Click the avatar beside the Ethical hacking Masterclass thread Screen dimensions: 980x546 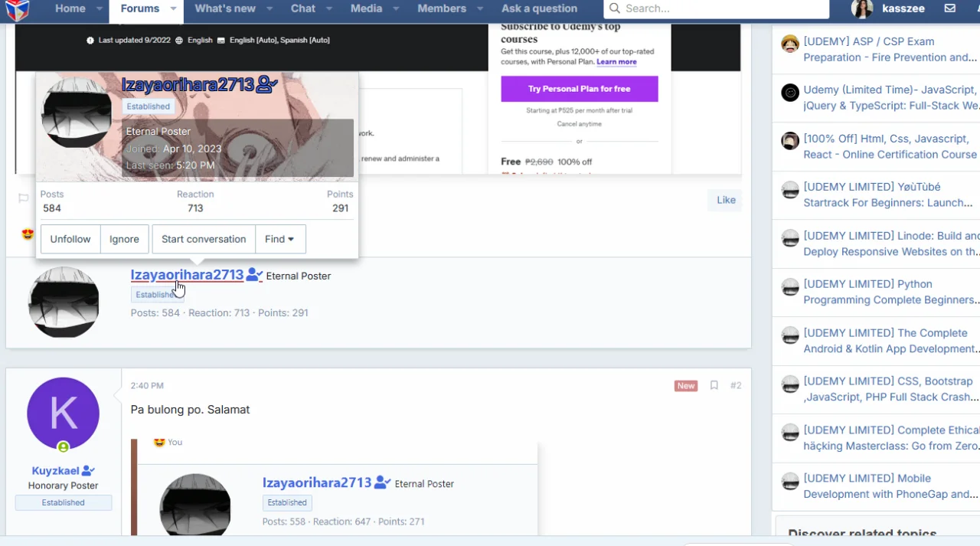[790, 433]
